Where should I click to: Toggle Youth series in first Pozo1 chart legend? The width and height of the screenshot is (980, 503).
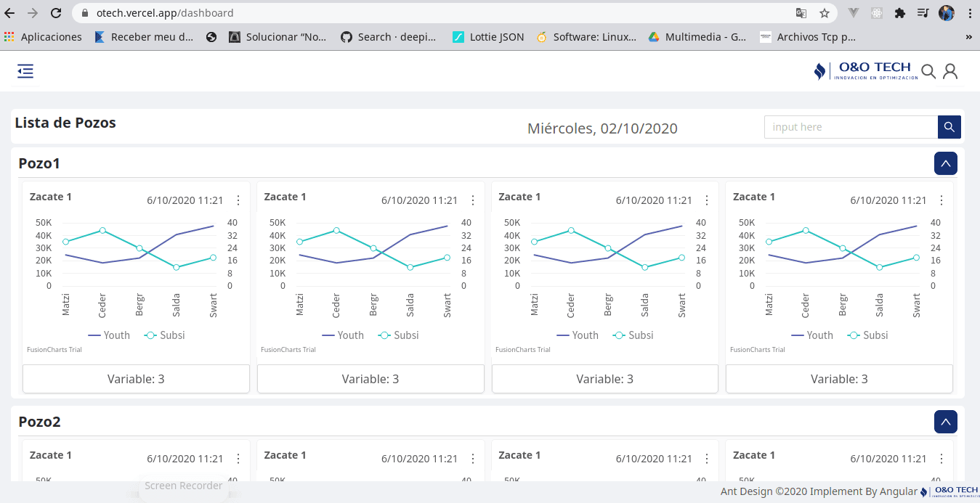tap(109, 335)
